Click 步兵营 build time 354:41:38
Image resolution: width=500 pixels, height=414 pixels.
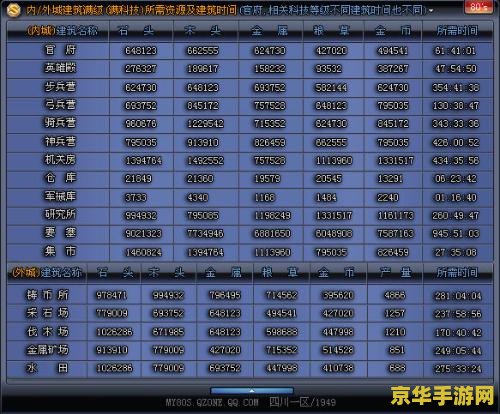456,87
